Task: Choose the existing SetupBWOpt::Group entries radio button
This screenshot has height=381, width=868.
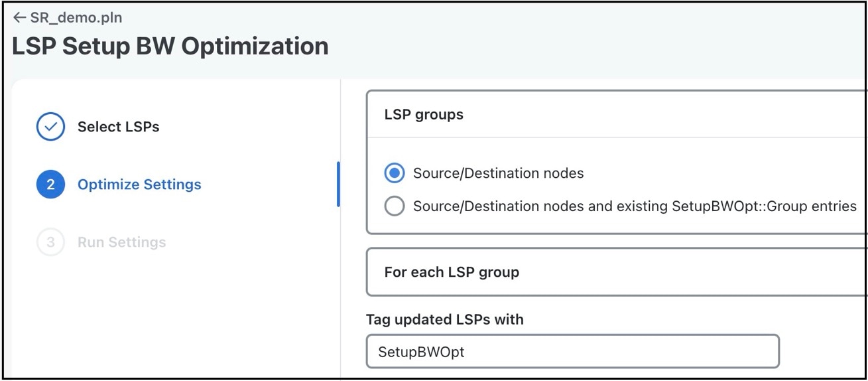Action: 395,206
